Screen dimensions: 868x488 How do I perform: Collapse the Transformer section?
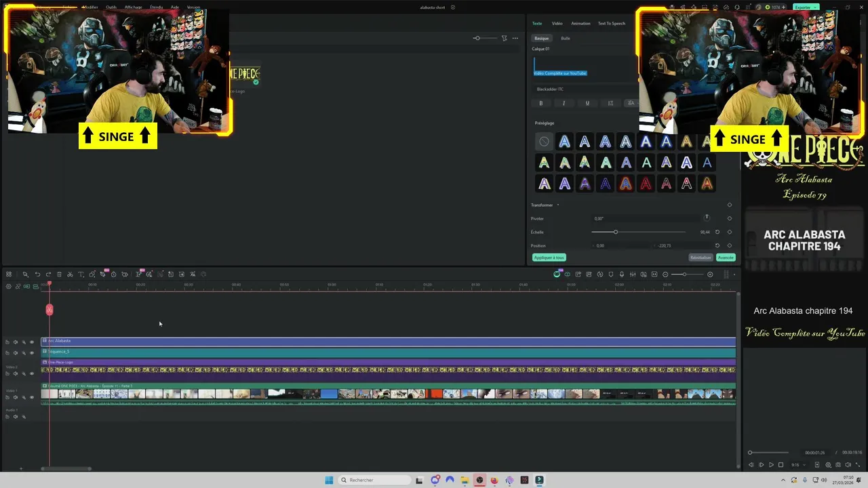pyautogui.click(x=557, y=205)
